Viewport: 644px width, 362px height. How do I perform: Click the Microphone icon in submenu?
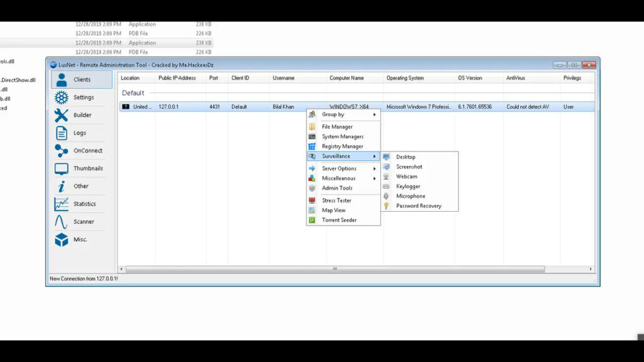(386, 196)
